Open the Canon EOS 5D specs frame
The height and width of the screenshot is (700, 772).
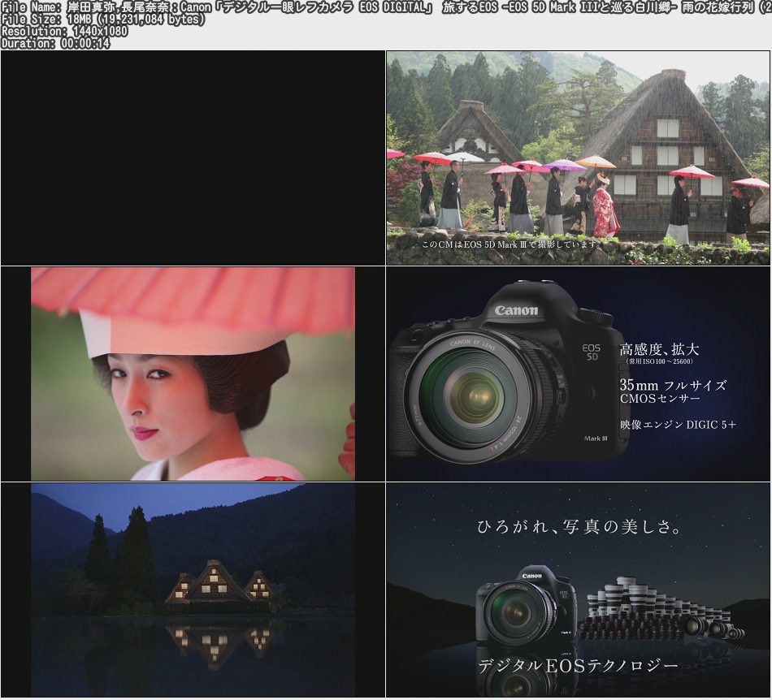579,374
